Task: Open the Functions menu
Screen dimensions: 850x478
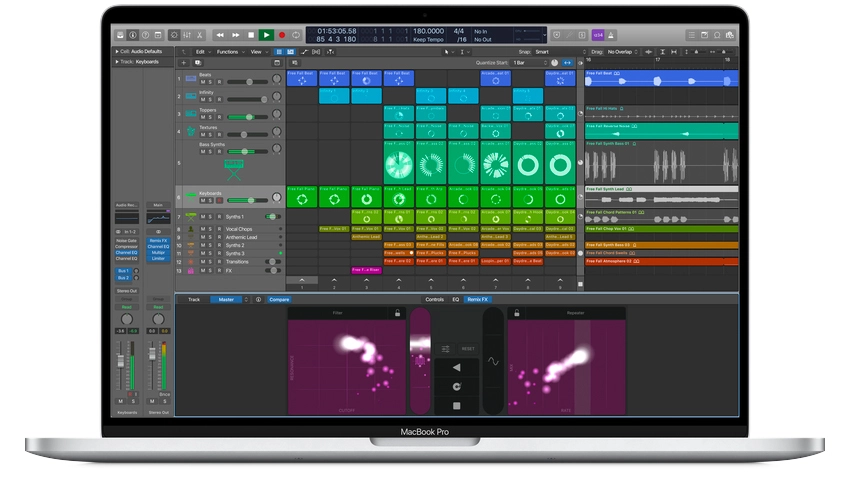Action: 230,52
